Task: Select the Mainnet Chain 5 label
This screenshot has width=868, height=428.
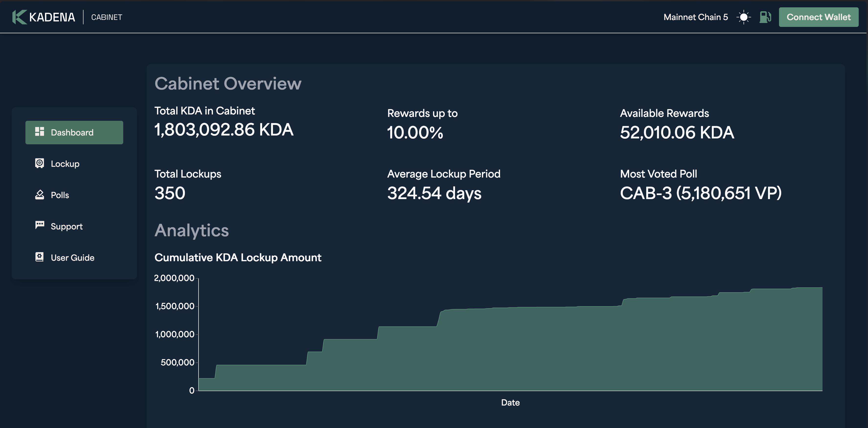Action: pyautogui.click(x=695, y=17)
